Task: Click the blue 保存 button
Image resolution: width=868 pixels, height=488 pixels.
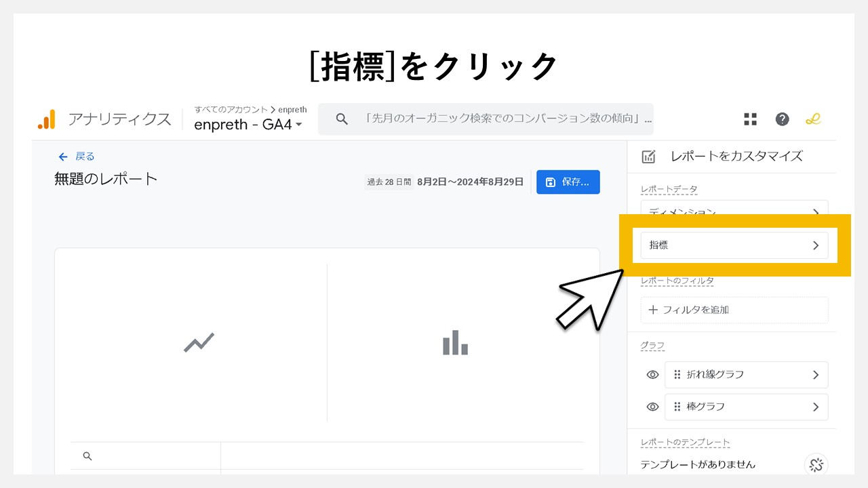Action: click(x=568, y=182)
